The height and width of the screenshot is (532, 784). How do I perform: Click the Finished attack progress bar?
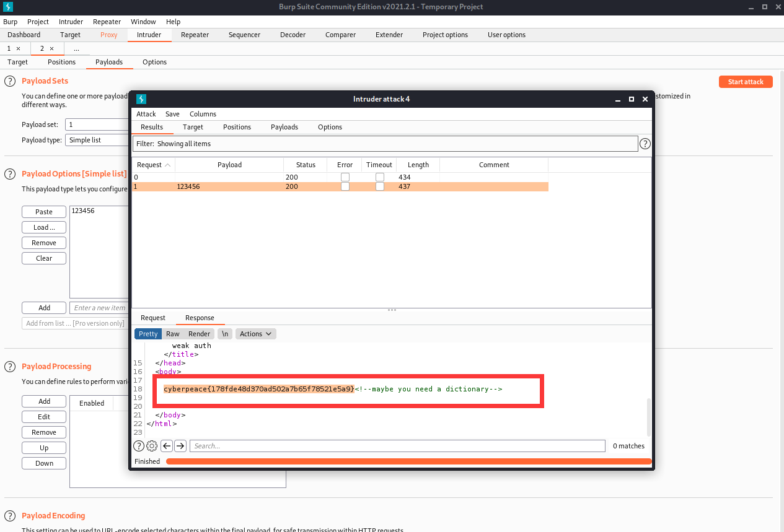click(x=408, y=461)
